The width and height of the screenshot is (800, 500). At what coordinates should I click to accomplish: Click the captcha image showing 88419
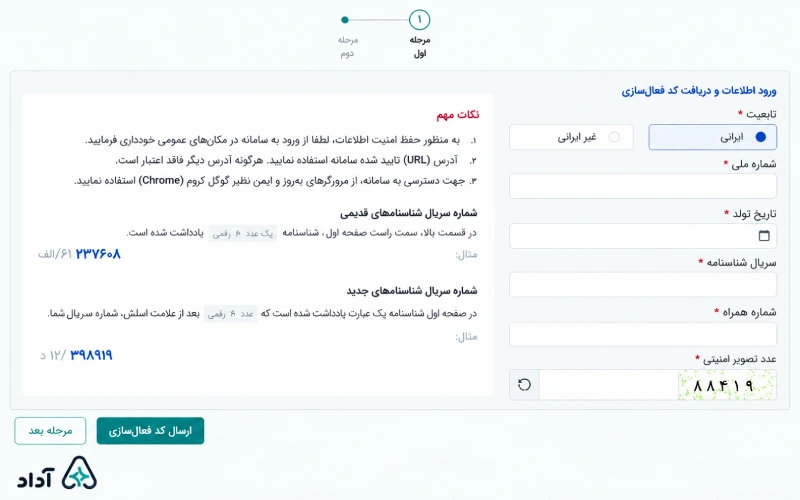(x=728, y=385)
